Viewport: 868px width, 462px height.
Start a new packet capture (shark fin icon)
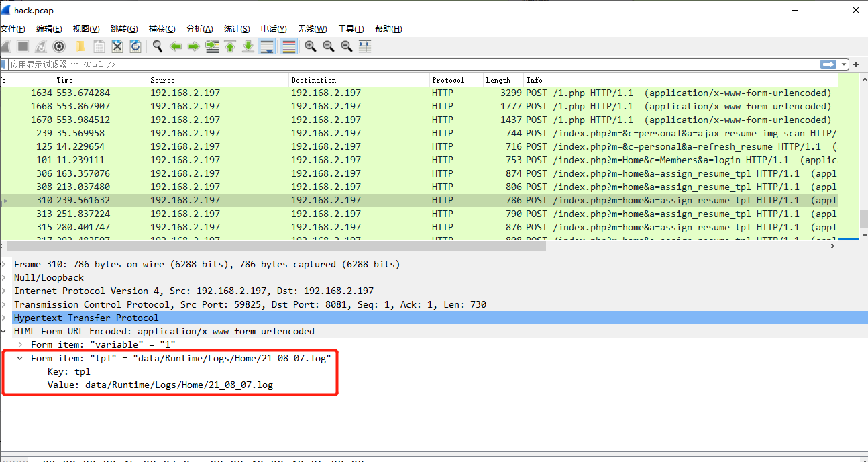pos(5,46)
